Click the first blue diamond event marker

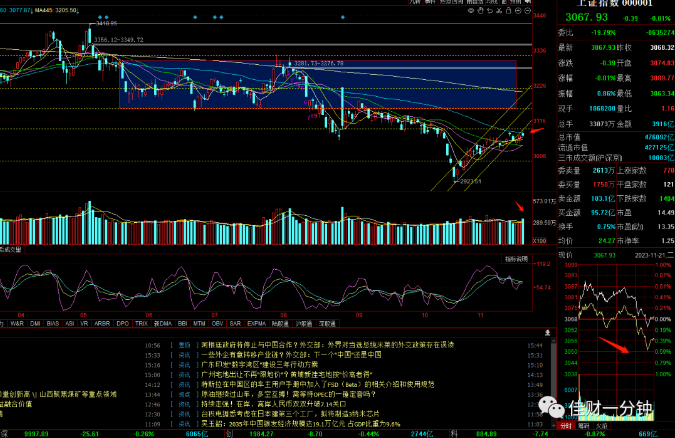(x=100, y=17)
